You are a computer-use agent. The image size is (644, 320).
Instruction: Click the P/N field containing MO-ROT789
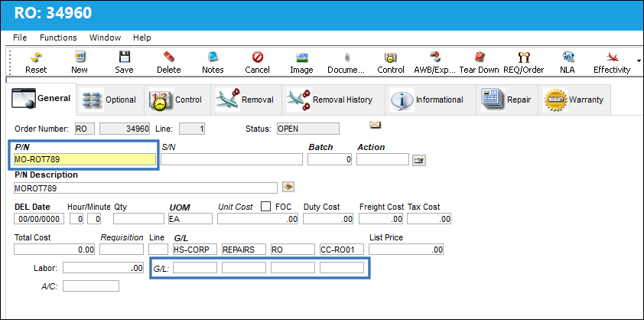85,159
